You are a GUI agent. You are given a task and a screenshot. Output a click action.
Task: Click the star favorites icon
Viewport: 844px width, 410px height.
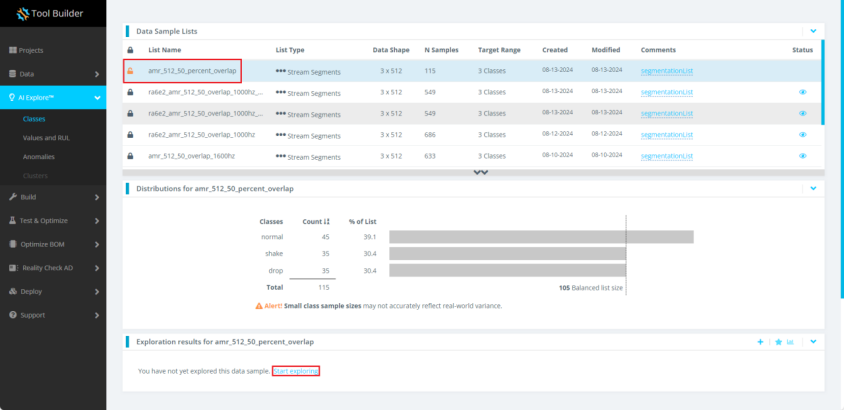point(778,342)
